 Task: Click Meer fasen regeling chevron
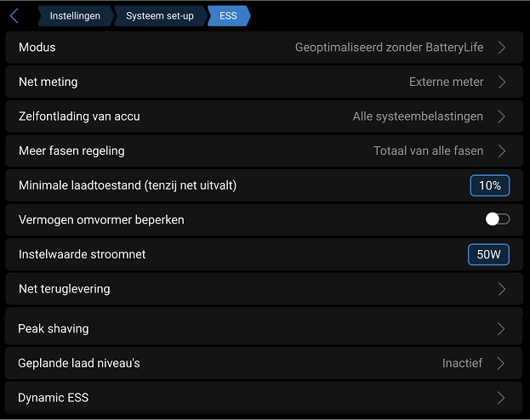502,151
